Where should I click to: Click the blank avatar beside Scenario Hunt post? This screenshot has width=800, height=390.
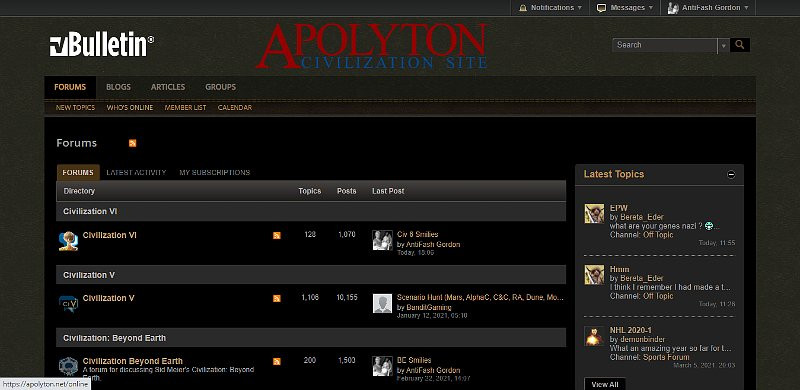pos(382,303)
